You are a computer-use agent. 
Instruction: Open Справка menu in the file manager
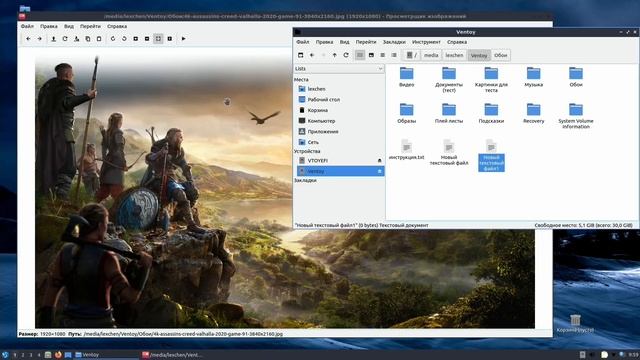pos(457,42)
